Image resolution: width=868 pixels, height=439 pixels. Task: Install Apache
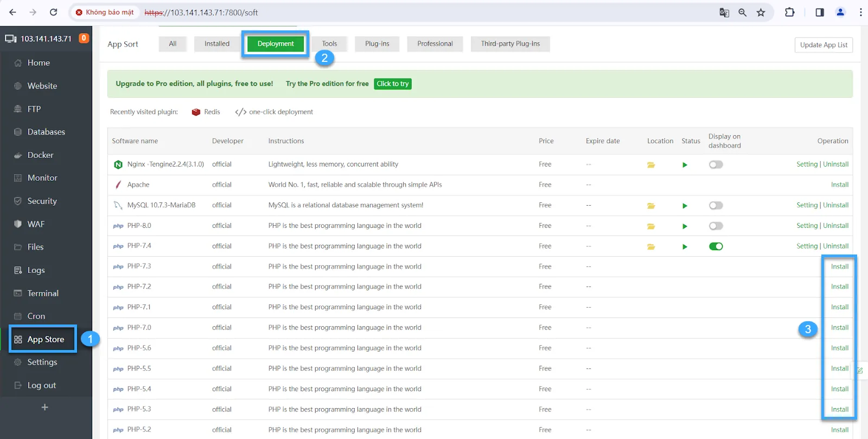840,184
